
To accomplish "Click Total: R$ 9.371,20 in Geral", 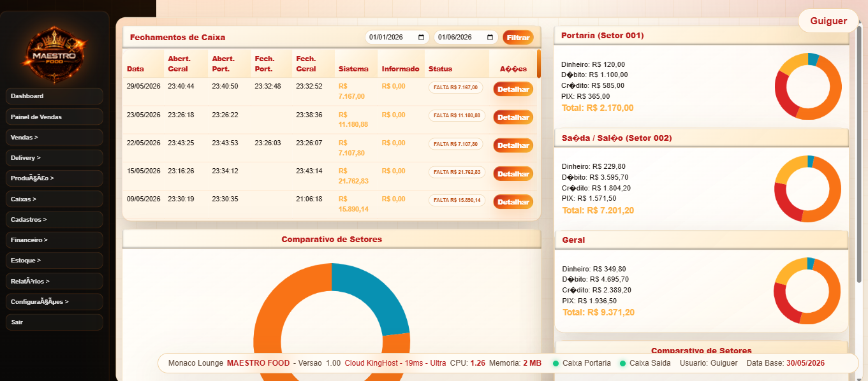I will [x=598, y=312].
